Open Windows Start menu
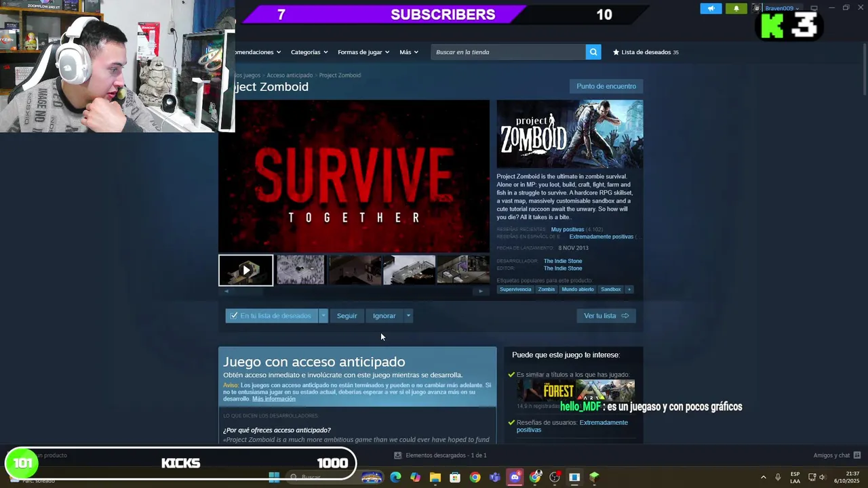The width and height of the screenshot is (868, 488). 274,477
